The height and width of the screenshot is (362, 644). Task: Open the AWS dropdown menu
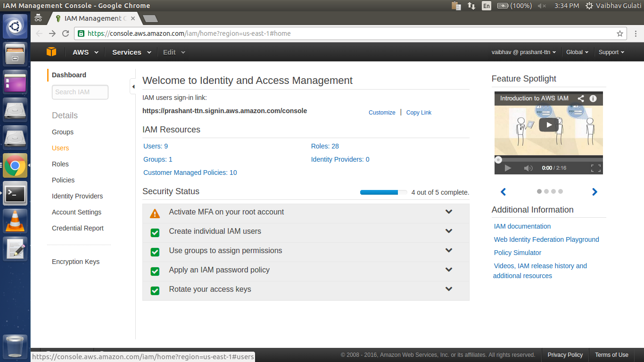tap(85, 52)
